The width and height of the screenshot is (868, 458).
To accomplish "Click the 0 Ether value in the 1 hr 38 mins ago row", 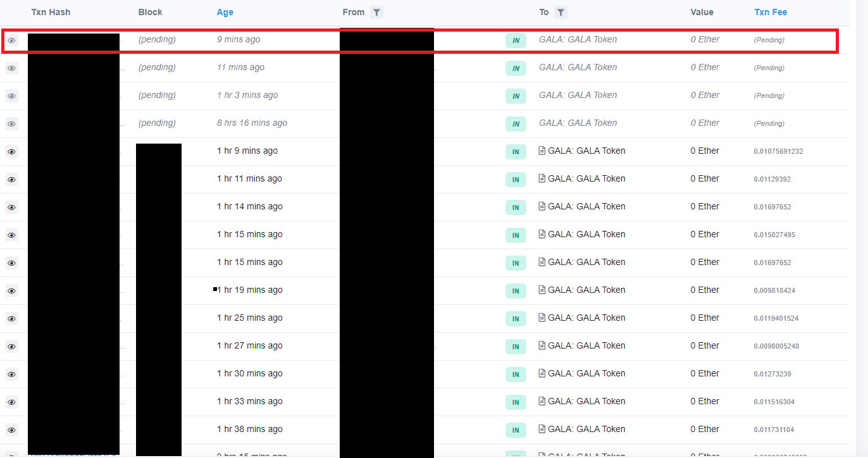I will click(x=705, y=429).
